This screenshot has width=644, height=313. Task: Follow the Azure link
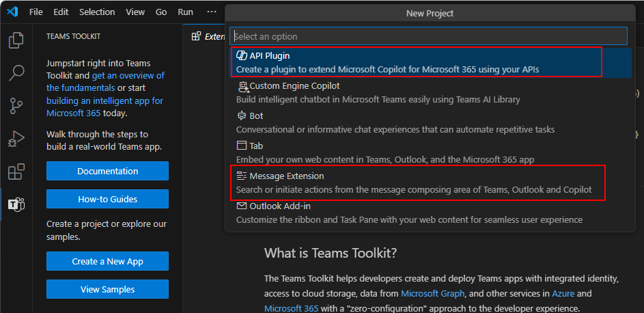(563, 293)
